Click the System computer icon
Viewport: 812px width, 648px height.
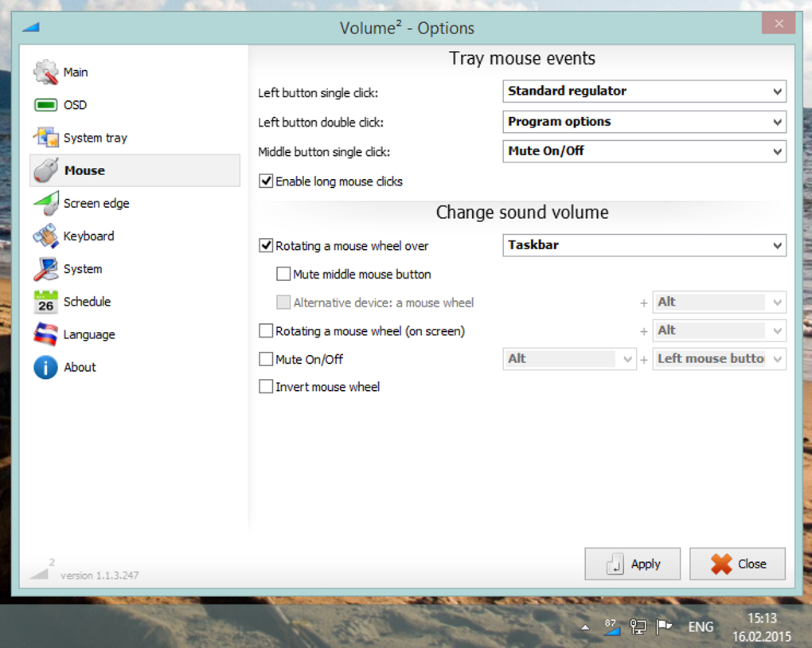[45, 269]
